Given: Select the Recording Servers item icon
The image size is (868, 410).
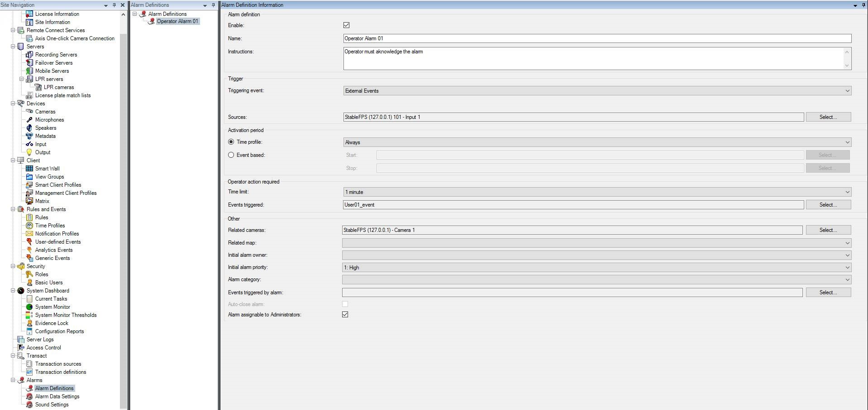Looking at the screenshot, I should point(30,54).
